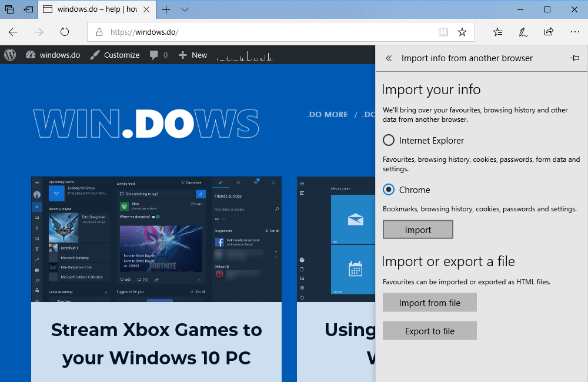Click the Import button
Screen dimensions: 588x382
point(417,230)
